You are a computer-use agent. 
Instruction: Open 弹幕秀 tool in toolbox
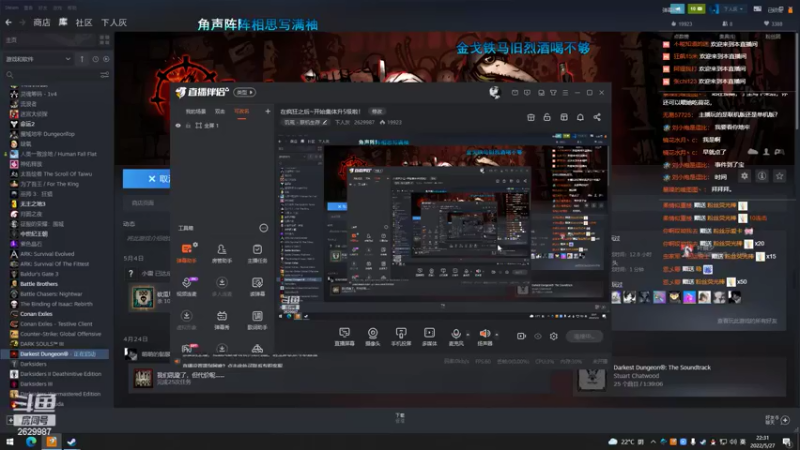coord(221,320)
